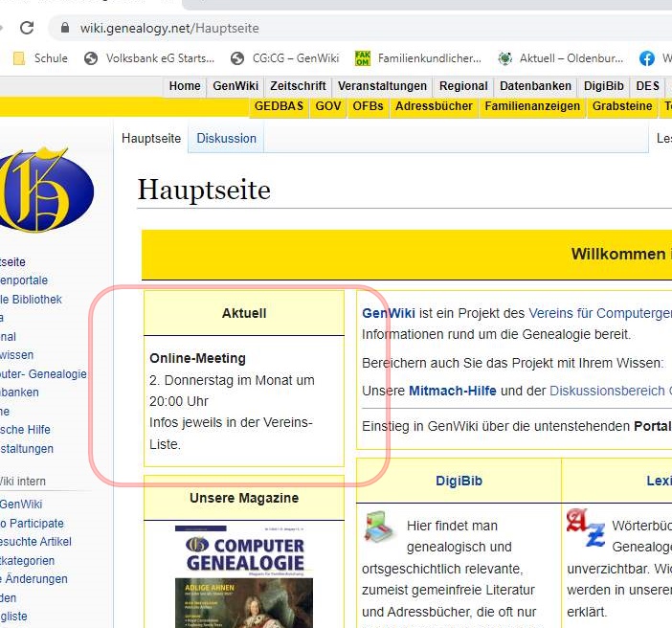Click the DigiBib books icon
This screenshot has height=628, width=672.
click(x=378, y=527)
